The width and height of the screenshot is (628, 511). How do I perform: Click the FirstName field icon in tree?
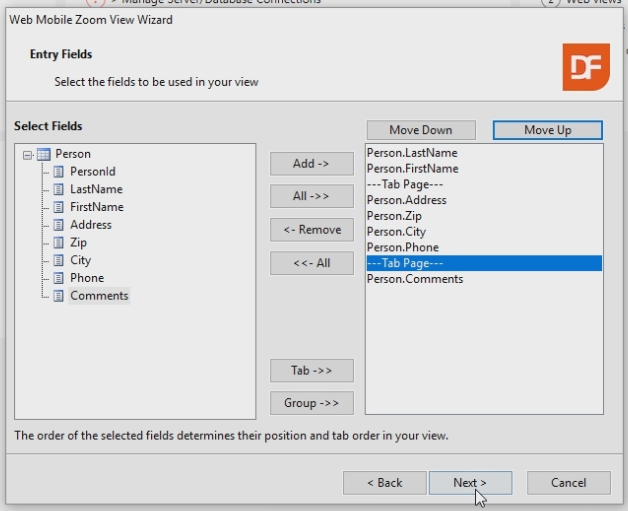click(x=58, y=207)
